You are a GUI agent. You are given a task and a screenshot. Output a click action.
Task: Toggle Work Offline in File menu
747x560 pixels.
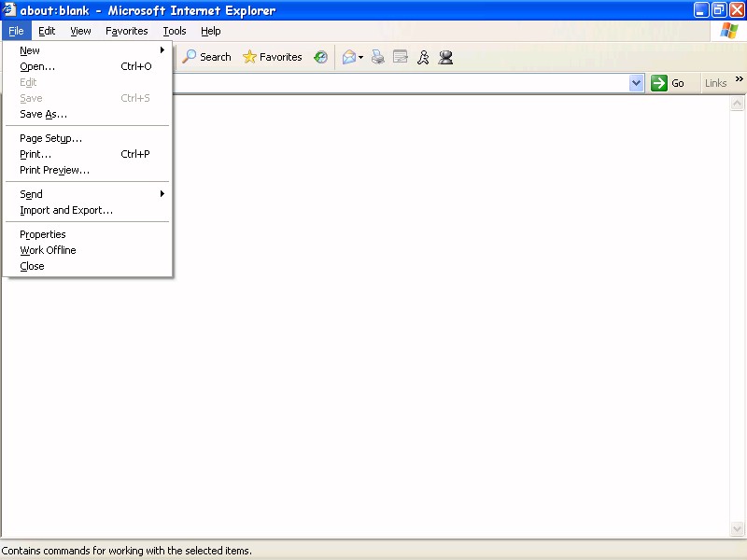(x=88, y=250)
